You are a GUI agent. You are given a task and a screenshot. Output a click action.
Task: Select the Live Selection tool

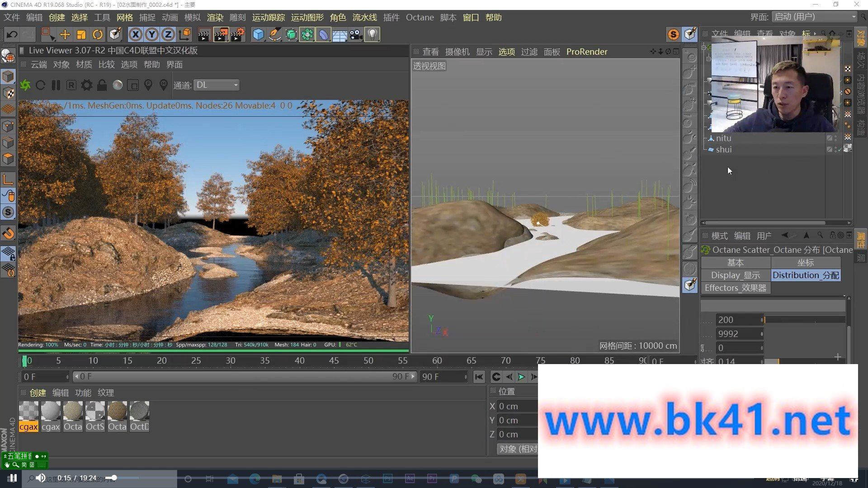pos(47,34)
